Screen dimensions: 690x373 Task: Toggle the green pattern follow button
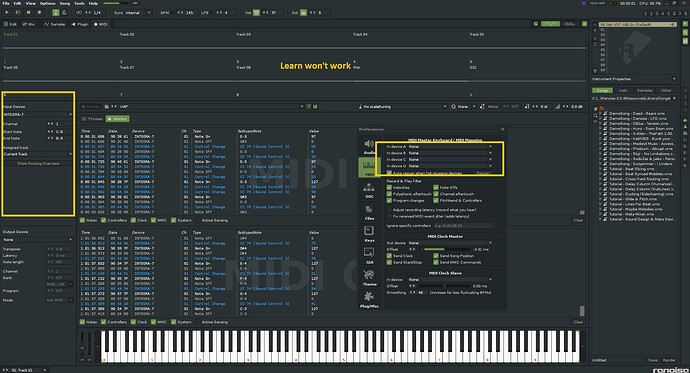click(55, 13)
